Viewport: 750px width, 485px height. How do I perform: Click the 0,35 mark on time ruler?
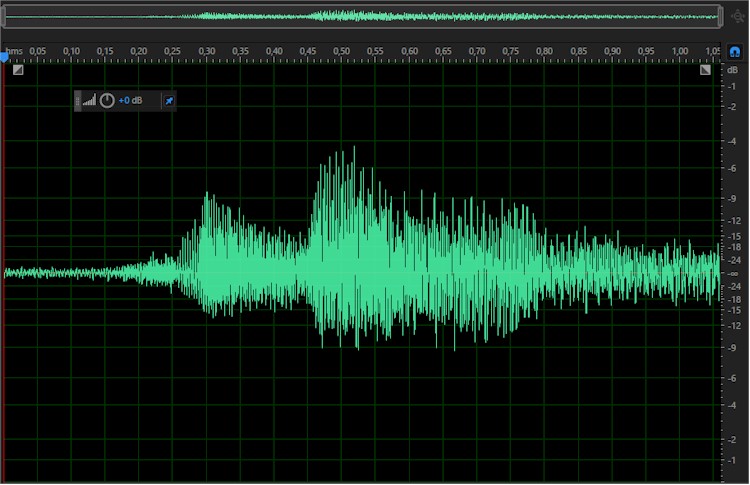pyautogui.click(x=240, y=51)
